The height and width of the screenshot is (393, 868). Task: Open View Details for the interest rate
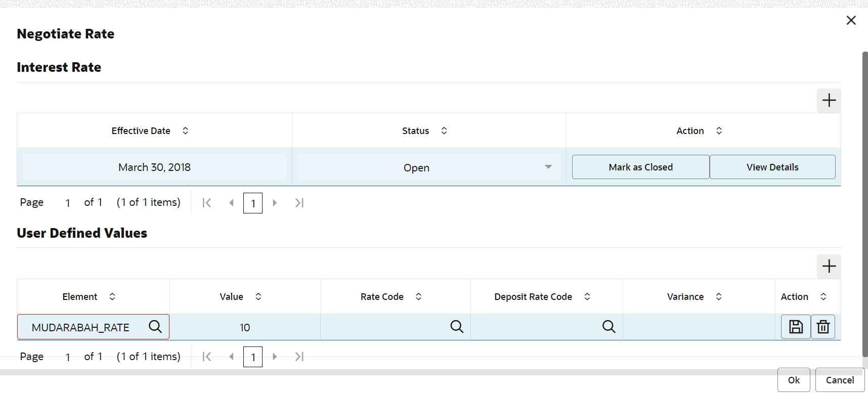pyautogui.click(x=772, y=167)
